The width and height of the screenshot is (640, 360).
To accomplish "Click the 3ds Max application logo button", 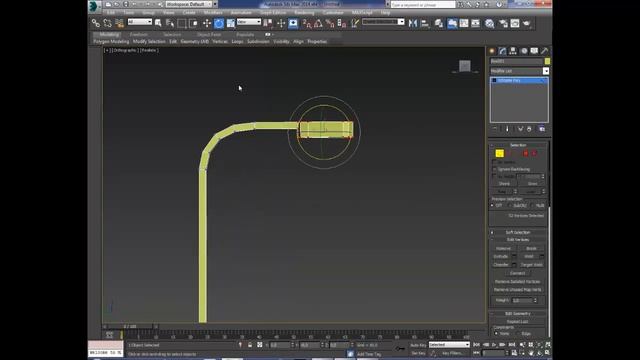I will (x=94, y=6).
